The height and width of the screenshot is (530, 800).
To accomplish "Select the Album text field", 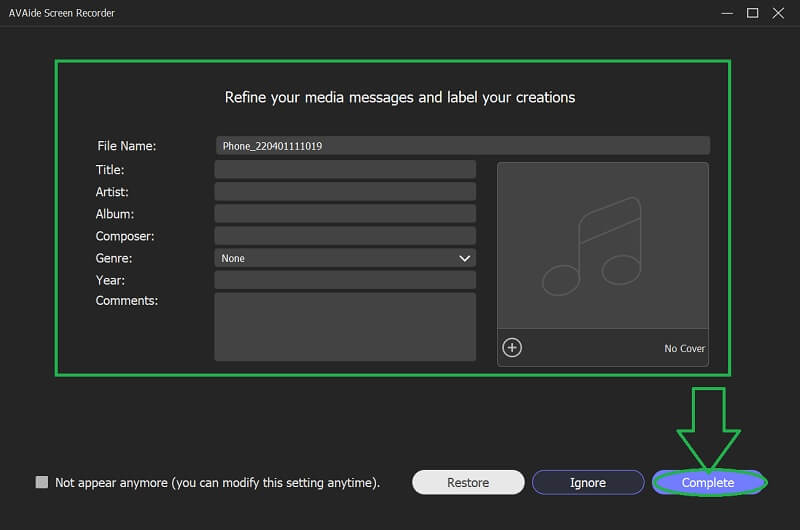I will 345,214.
